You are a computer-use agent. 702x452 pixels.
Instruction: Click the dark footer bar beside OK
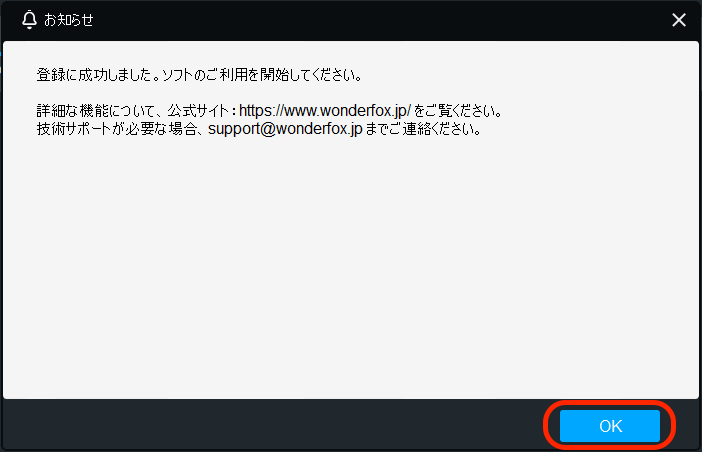269,425
